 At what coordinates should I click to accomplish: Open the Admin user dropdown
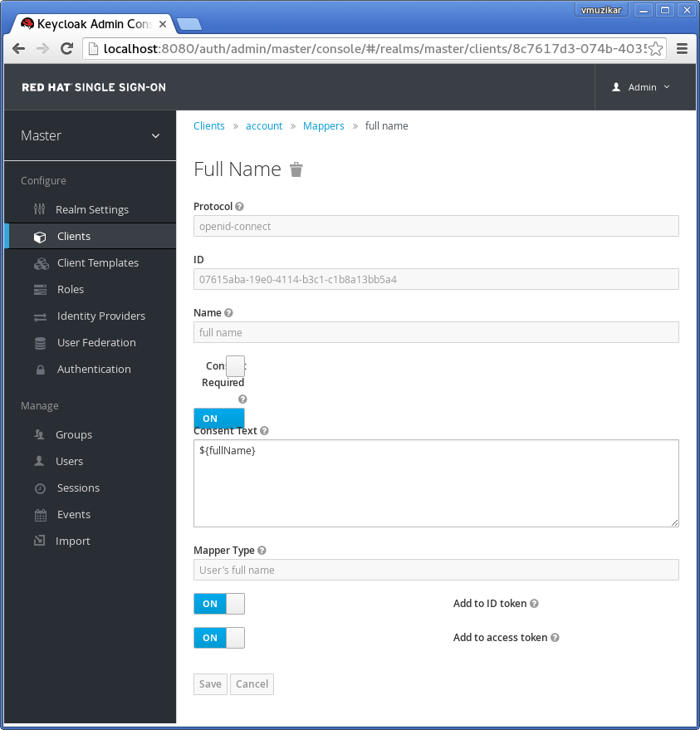(641, 87)
